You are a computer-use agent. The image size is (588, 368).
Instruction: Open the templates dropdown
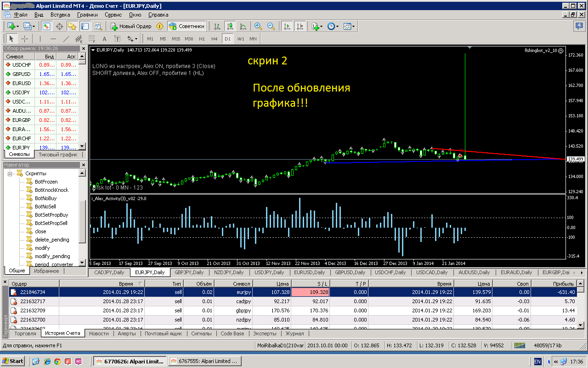(x=349, y=26)
